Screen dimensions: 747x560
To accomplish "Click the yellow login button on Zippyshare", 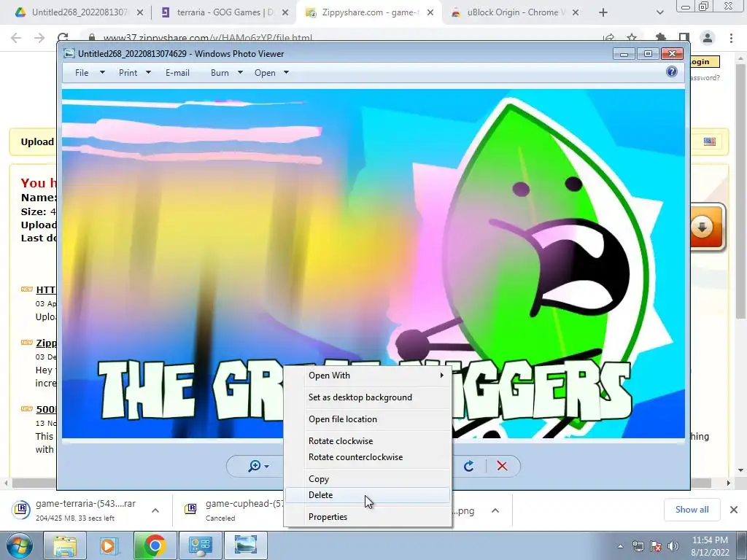I will 705,61.
